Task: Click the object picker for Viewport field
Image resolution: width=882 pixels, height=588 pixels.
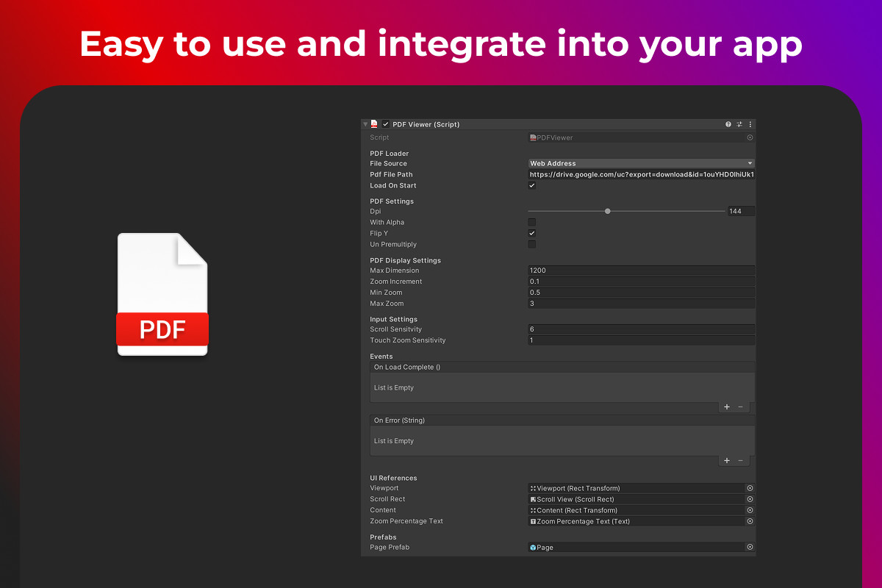Action: (x=750, y=488)
